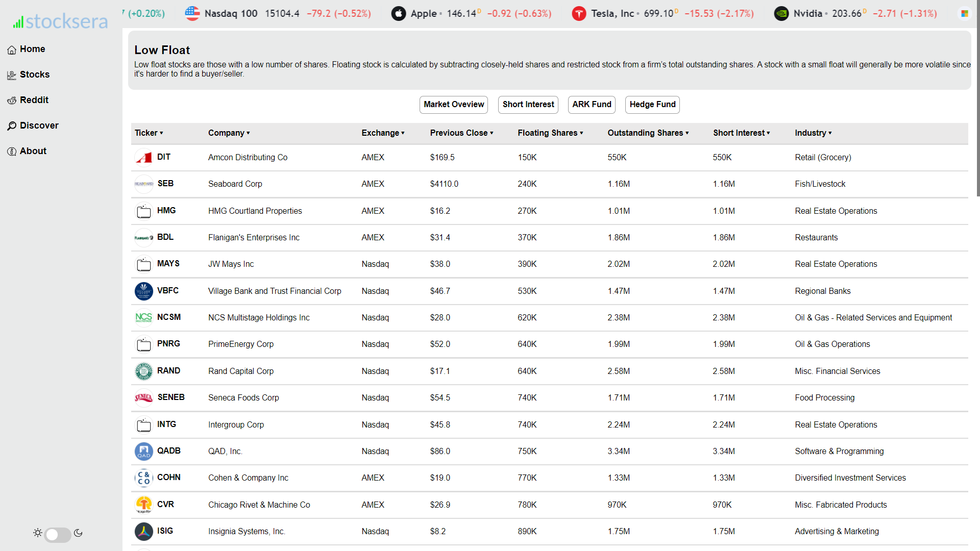Click the ISIG company logo icon
This screenshot has height=551, width=980.
(x=144, y=531)
